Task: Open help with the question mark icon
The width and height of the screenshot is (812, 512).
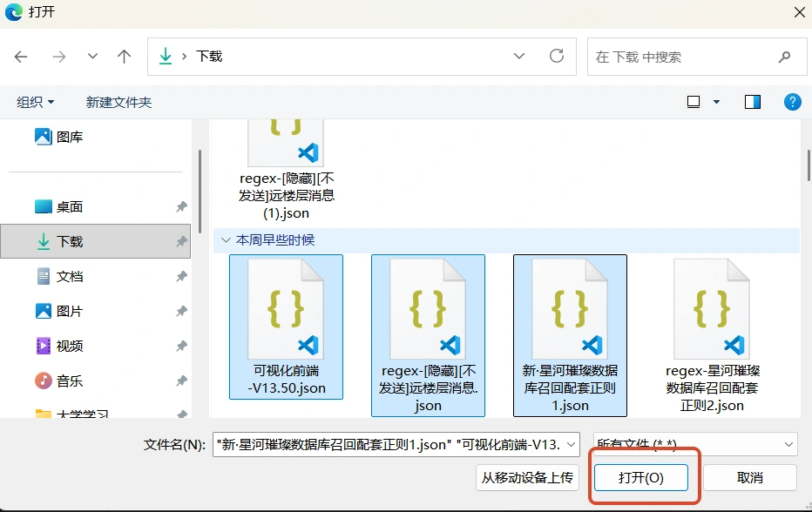Action: pyautogui.click(x=792, y=102)
